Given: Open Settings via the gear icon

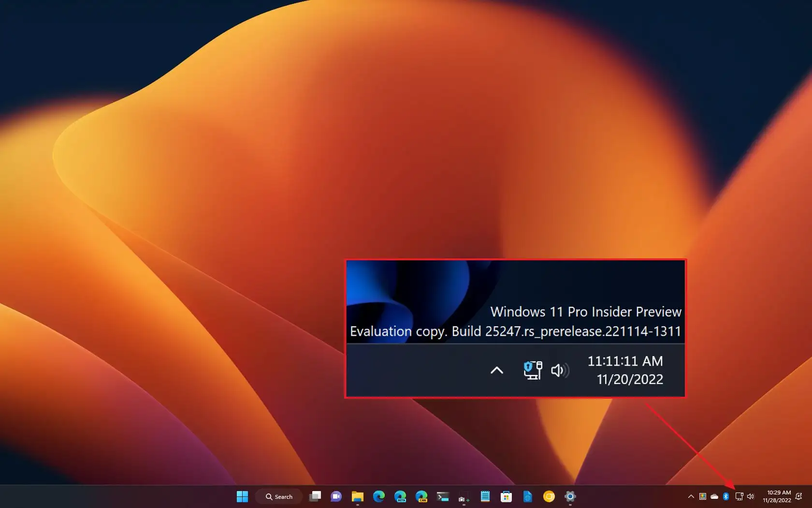Looking at the screenshot, I should pos(571,496).
